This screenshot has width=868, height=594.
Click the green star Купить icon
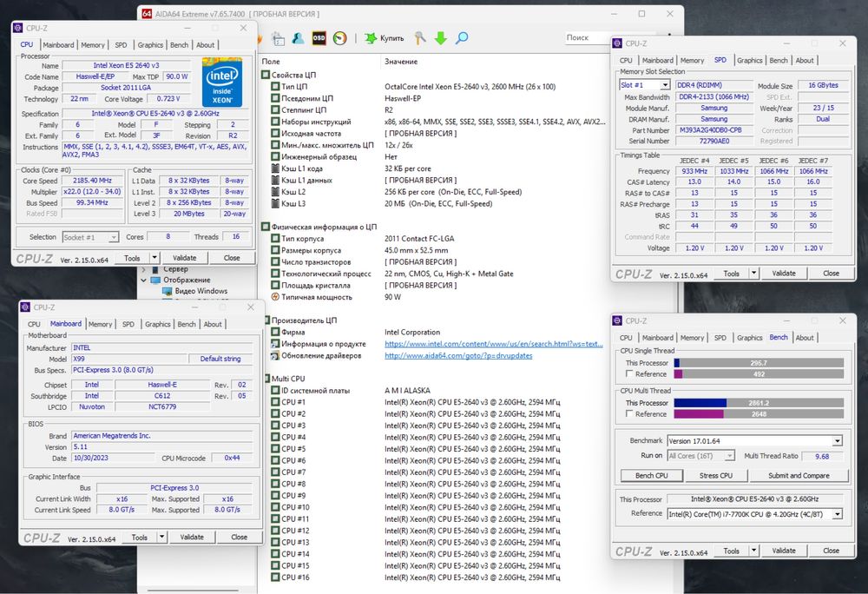[372, 38]
